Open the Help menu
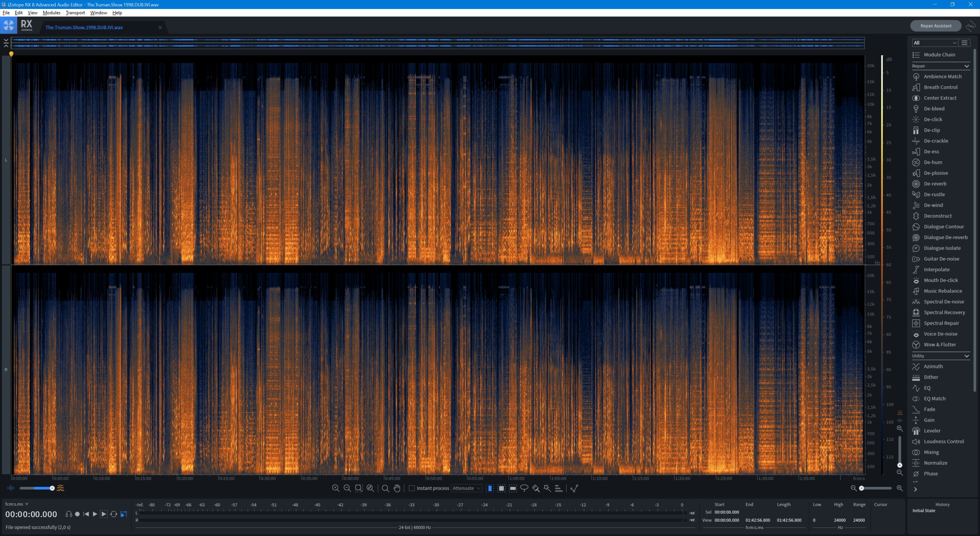The image size is (980, 536). (x=117, y=13)
